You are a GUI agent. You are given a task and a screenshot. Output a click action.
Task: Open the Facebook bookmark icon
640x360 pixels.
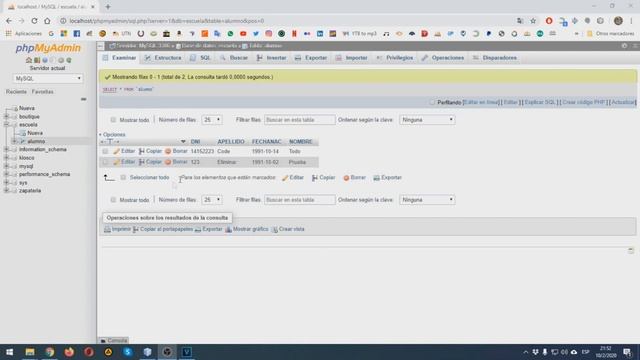pyautogui.click(x=77, y=33)
